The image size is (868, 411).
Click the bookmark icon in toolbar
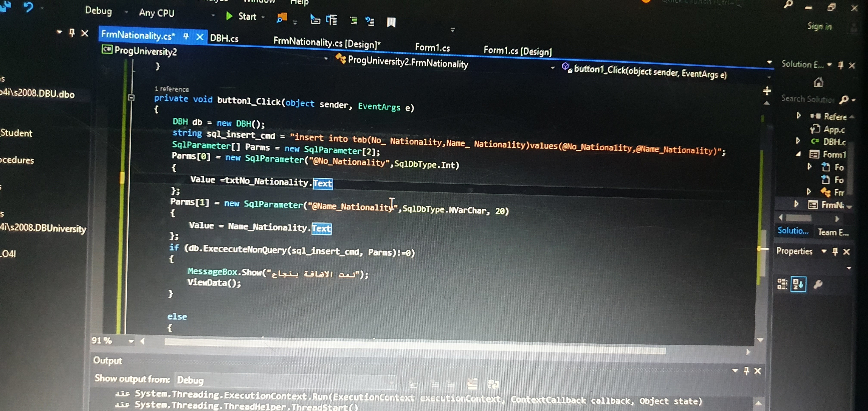coord(391,23)
